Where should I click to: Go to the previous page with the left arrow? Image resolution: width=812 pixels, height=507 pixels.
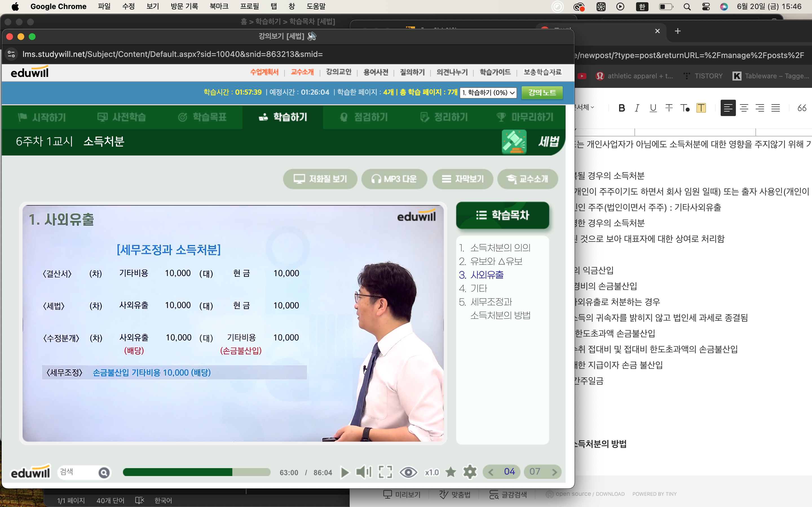(491, 472)
